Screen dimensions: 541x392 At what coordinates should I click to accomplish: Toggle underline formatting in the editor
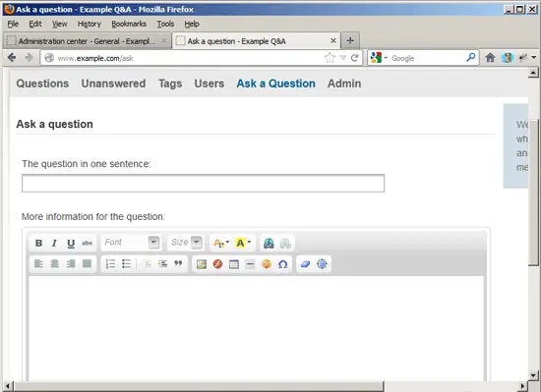coord(71,244)
